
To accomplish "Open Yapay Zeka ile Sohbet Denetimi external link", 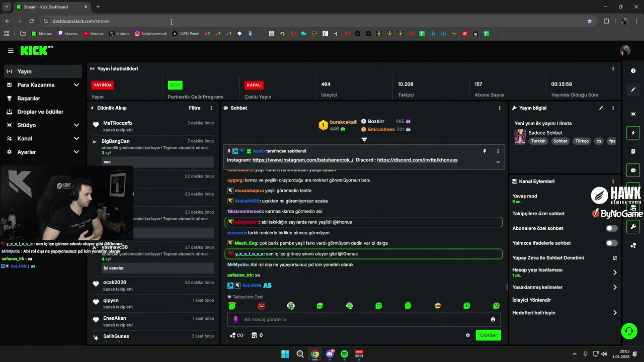I will pyautogui.click(x=615, y=258).
